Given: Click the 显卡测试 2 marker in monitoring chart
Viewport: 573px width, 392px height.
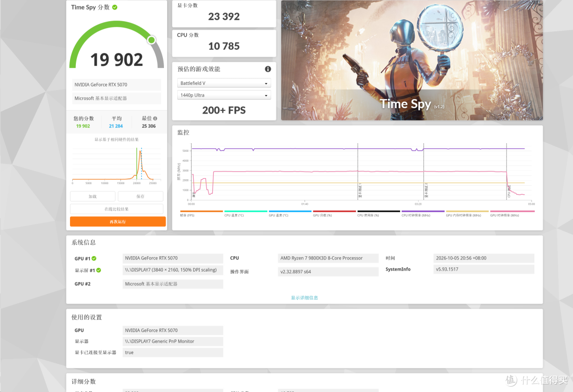Looking at the screenshot, I should 426,191.
